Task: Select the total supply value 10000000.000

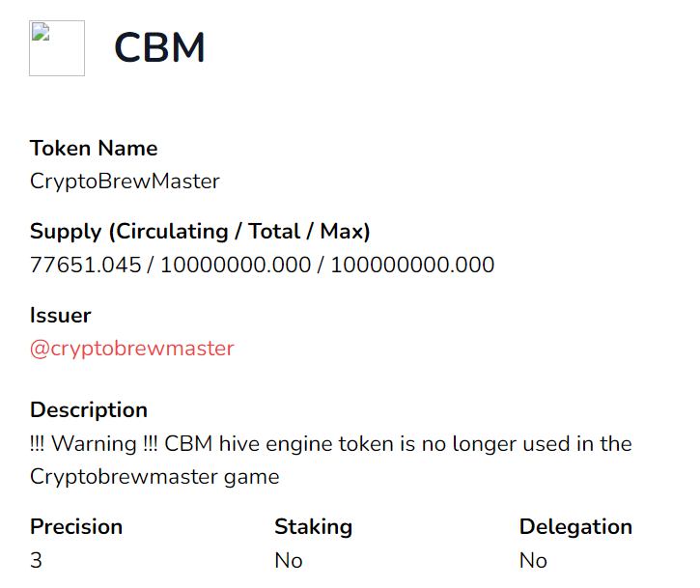Action: 236,265
